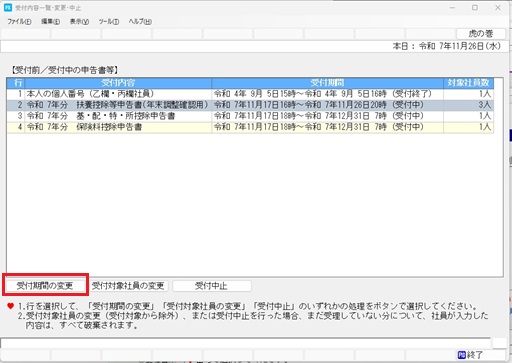Click 1人 count in 保険料控除申告書 row

coord(468,127)
